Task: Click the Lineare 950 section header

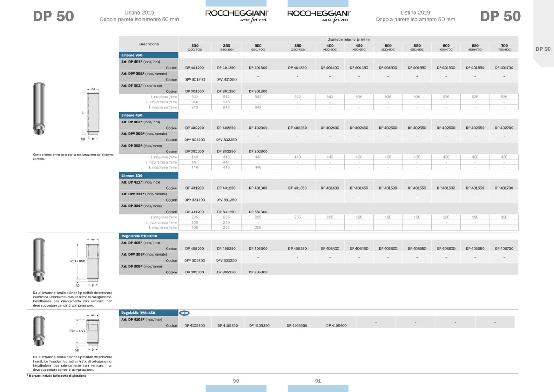Action: [148, 55]
